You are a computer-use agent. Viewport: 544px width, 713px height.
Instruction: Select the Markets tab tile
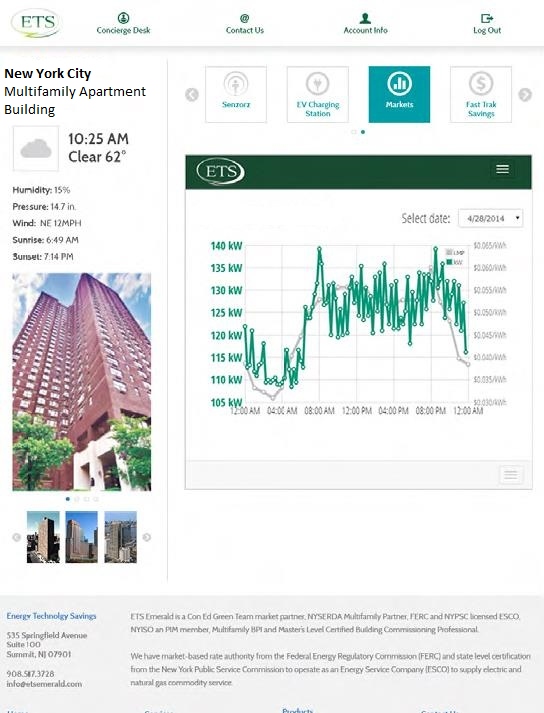coord(399,95)
